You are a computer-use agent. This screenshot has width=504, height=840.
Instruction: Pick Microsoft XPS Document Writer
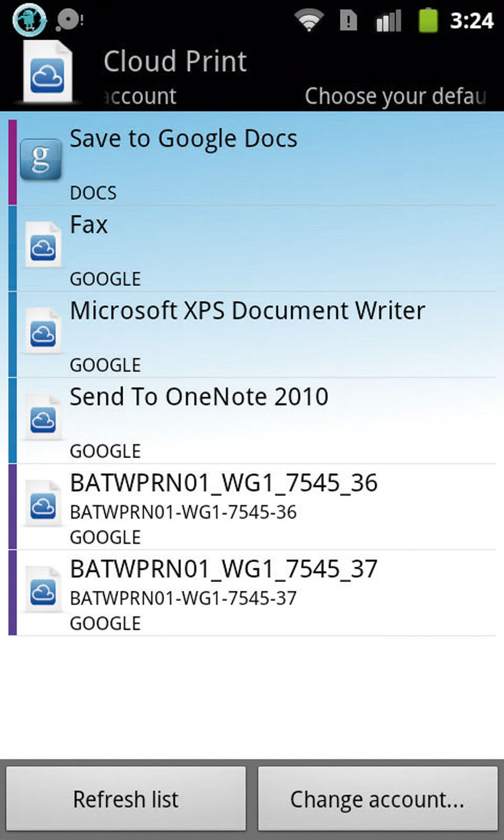[252, 334]
